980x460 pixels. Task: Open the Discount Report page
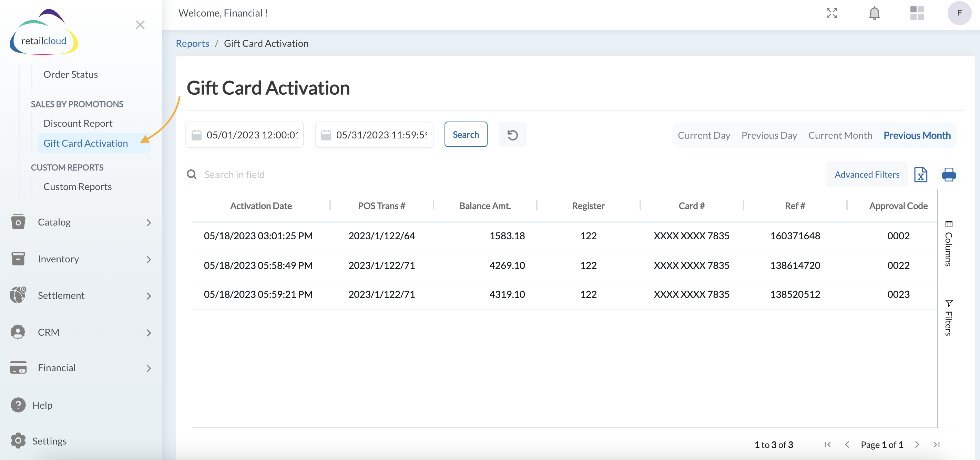(x=78, y=123)
